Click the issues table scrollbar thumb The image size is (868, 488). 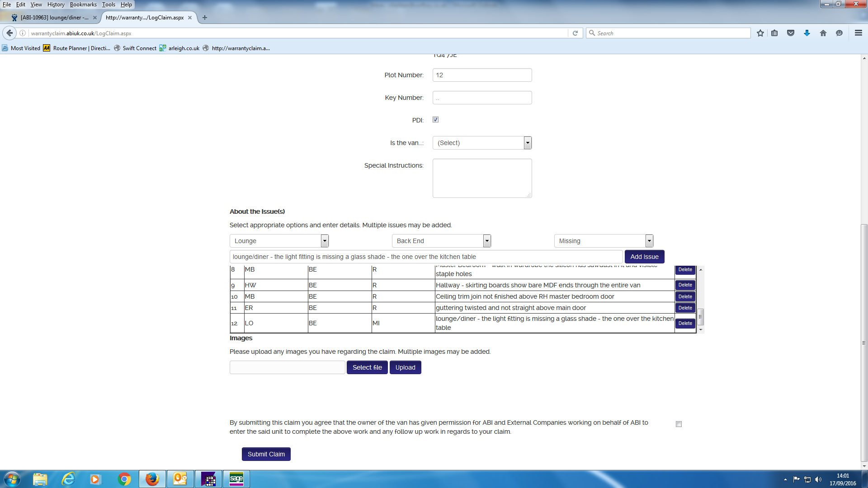pos(700,317)
